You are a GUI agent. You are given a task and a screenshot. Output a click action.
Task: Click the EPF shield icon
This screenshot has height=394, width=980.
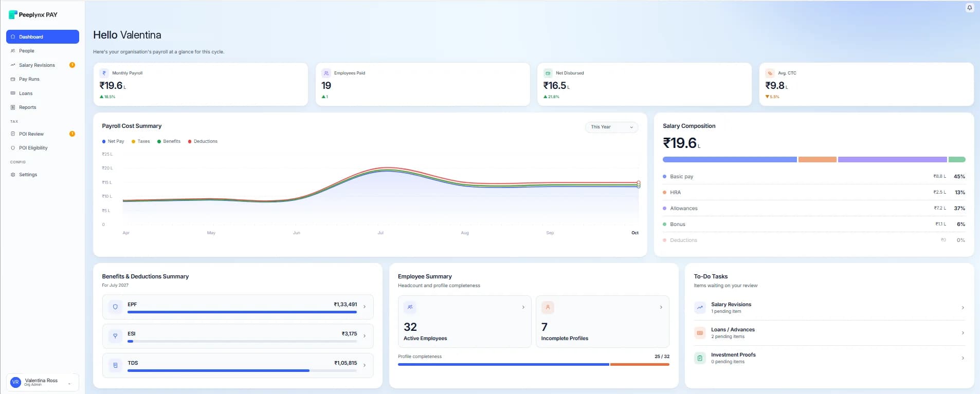click(115, 307)
